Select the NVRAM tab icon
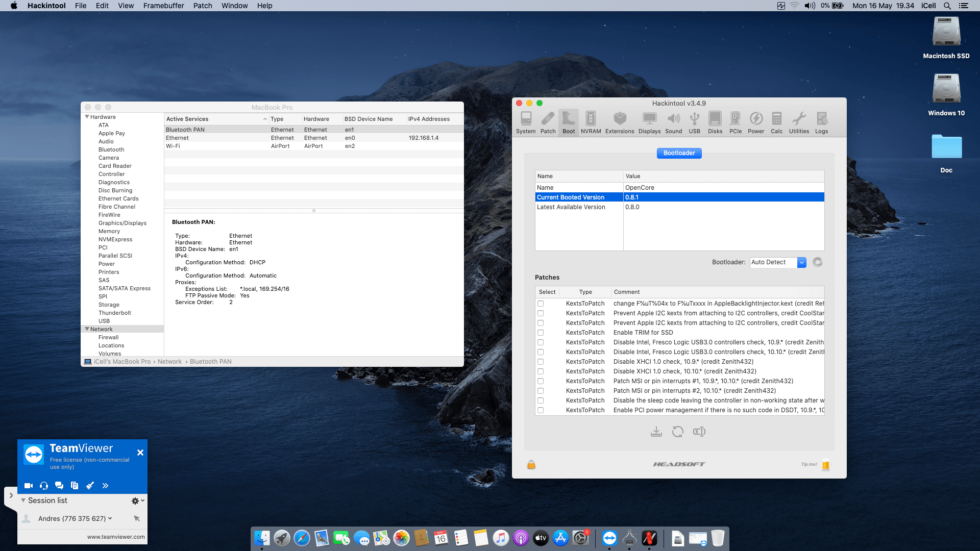The width and height of the screenshot is (980, 551). pyautogui.click(x=591, y=121)
